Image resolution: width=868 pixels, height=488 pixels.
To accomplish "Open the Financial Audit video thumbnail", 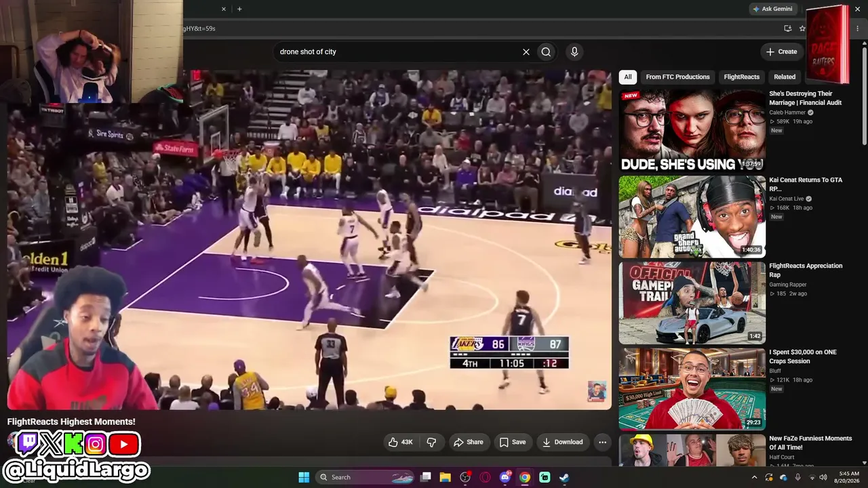I will [692, 131].
